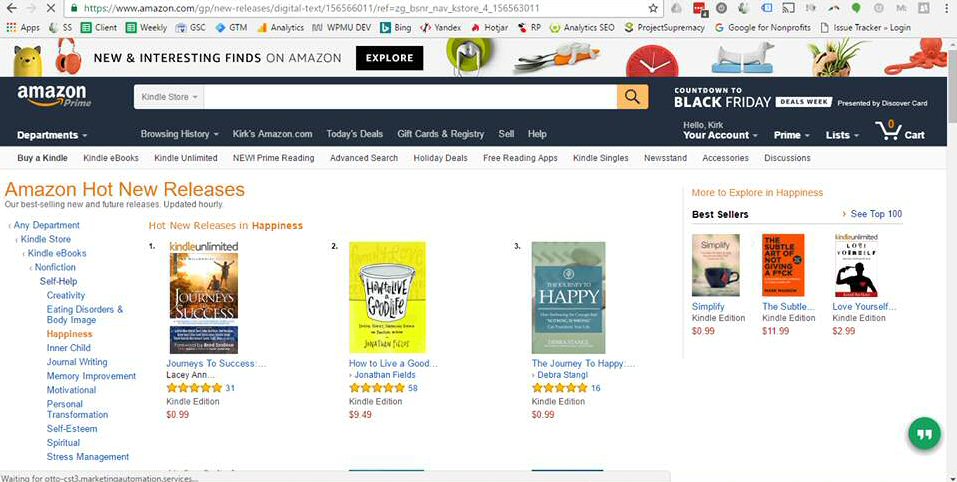Select the Self-Help category

(58, 281)
